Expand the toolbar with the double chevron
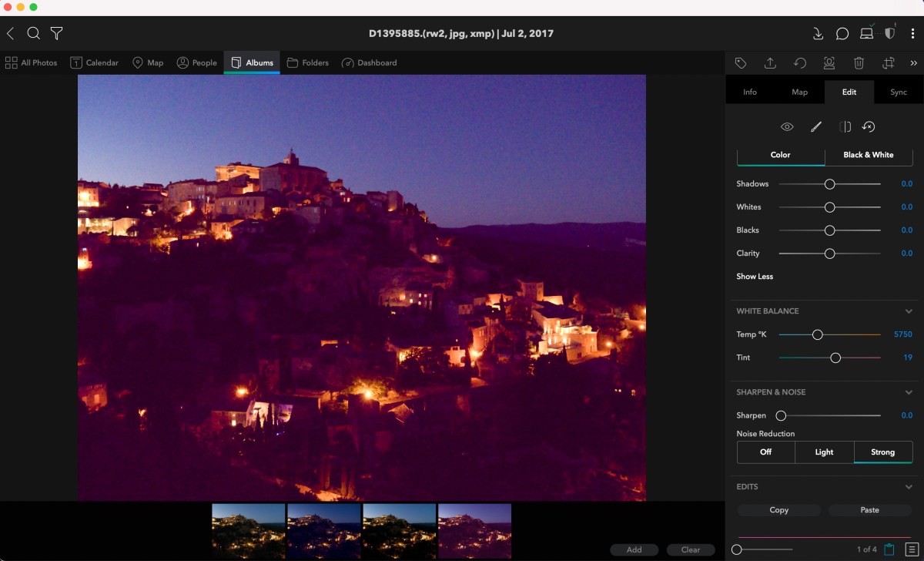This screenshot has width=924, height=561. (914, 63)
